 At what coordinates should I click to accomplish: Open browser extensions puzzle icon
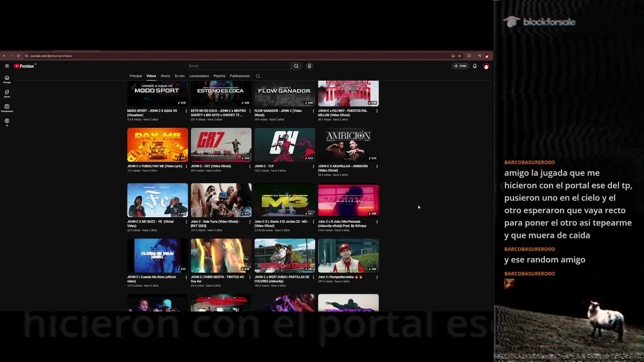pos(469,56)
